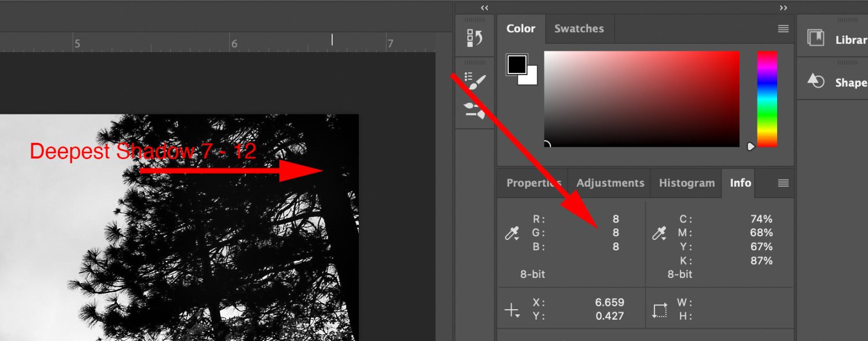
Task: Pick a hue on the rainbow color slider
Action: [x=767, y=98]
